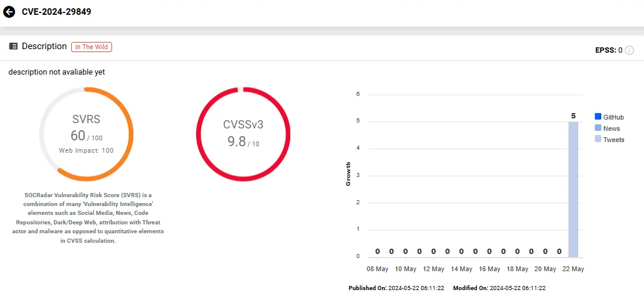
Task: Click the Web Impact: 100 text
Action: (x=86, y=151)
